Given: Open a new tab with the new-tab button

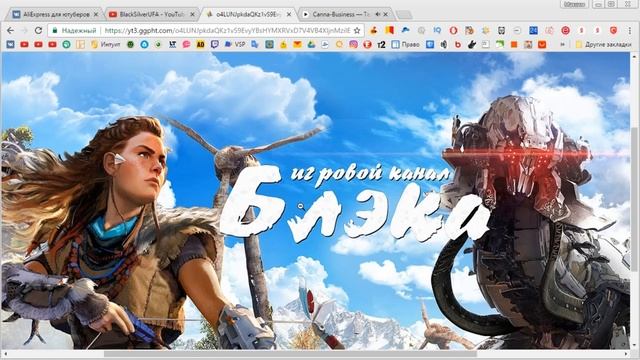Looking at the screenshot, I should (x=404, y=15).
